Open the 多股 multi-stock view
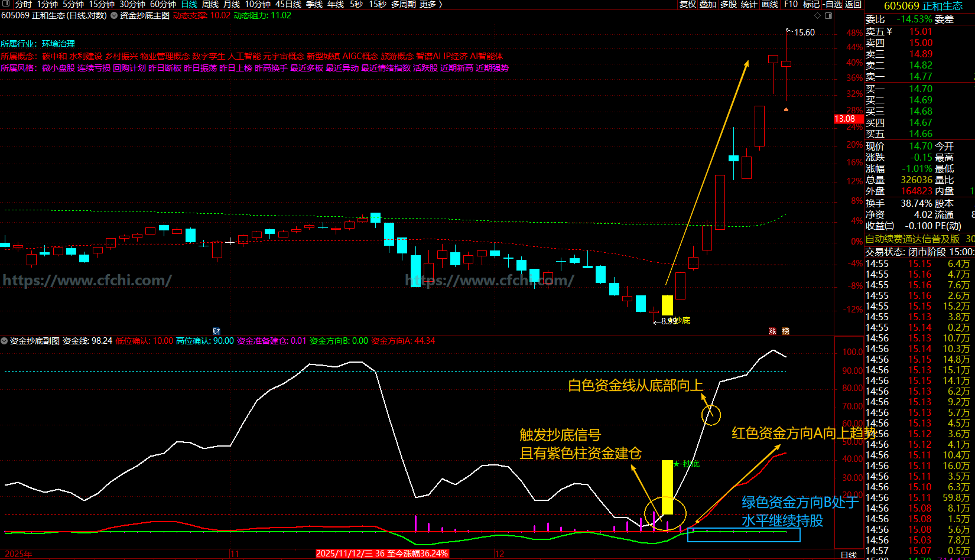 coord(729,4)
